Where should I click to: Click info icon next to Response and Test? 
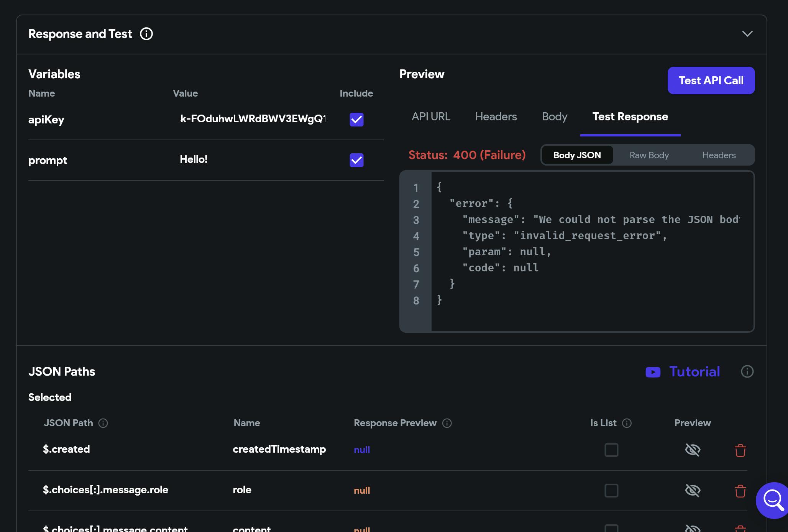(146, 34)
